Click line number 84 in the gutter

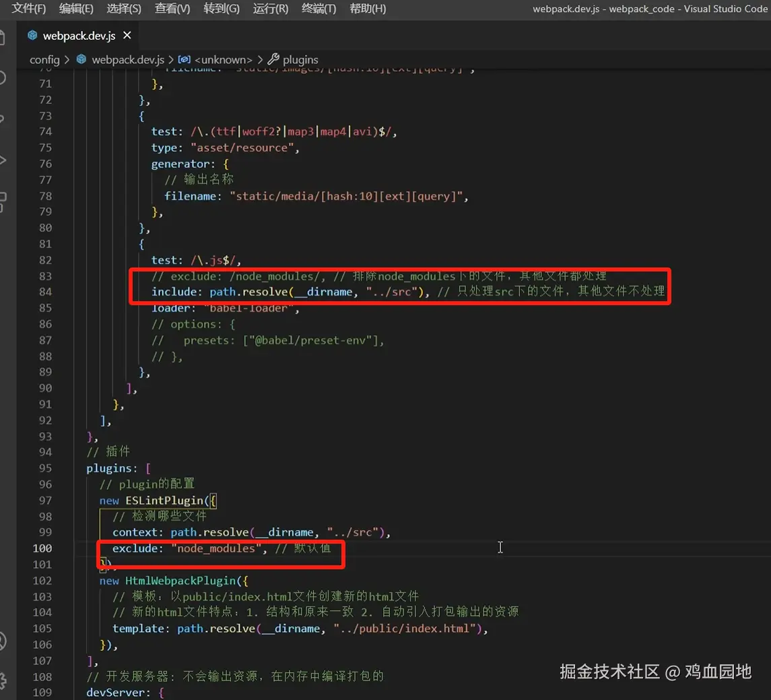coord(45,292)
